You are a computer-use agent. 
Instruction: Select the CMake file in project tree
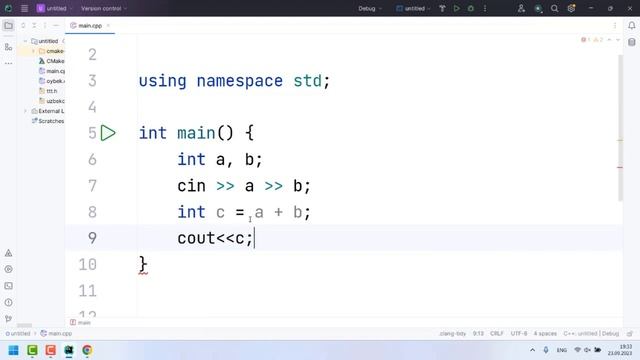click(51, 61)
